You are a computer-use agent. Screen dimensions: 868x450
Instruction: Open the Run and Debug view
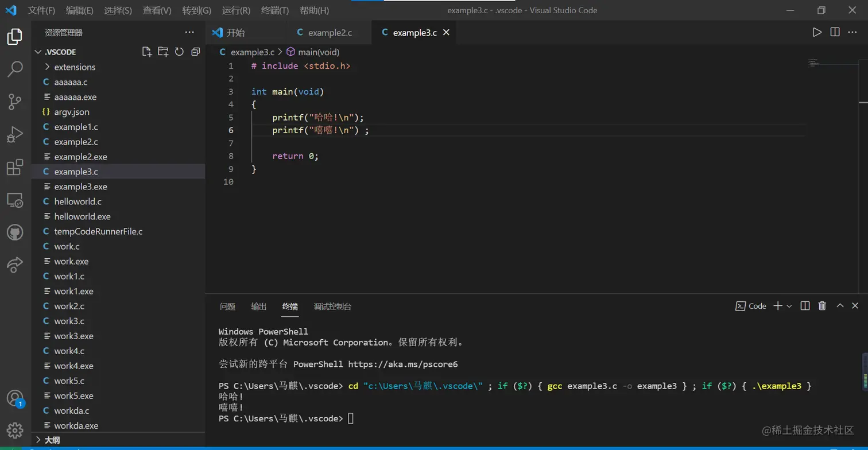[x=14, y=135]
